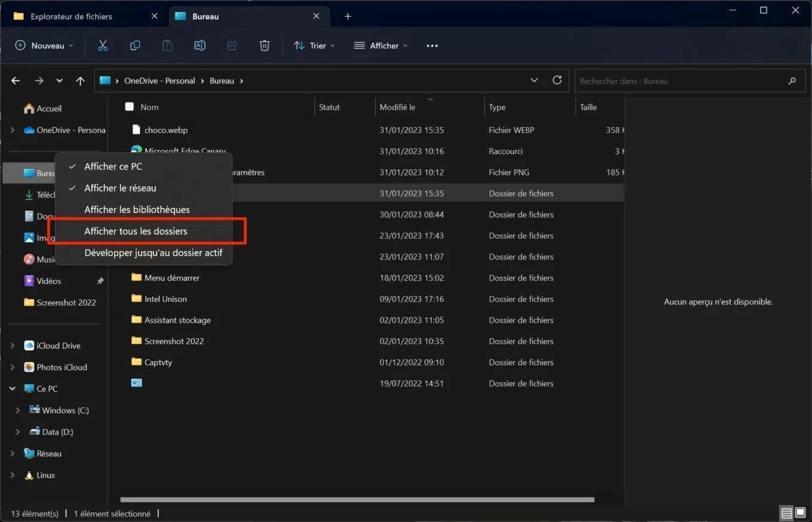Screen dimensions: 812x522
Task: Expand Photos iCloud tree node
Action: [13, 367]
